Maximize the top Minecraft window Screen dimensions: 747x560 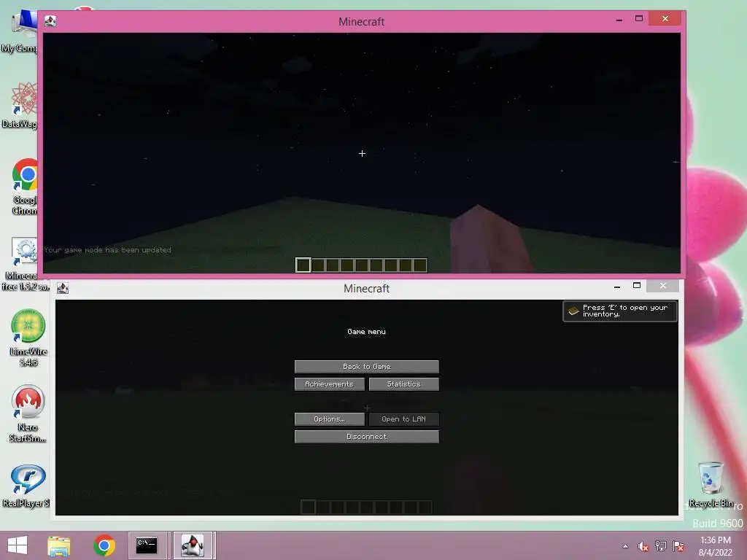point(639,18)
